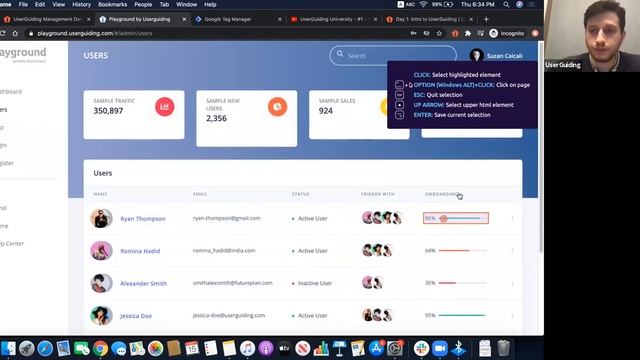Open Photos from the Dock
Viewport: 640px width, 360px height.
pos(155,349)
